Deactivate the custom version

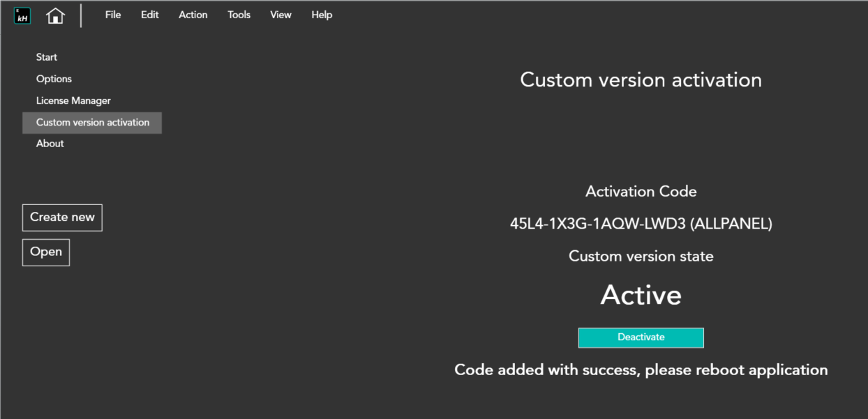coord(641,337)
